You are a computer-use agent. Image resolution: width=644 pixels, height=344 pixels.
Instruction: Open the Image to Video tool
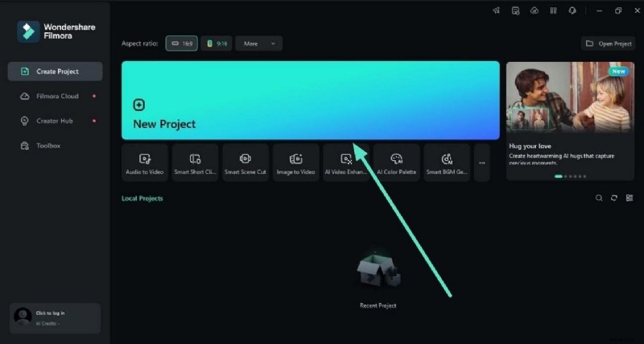coord(295,163)
